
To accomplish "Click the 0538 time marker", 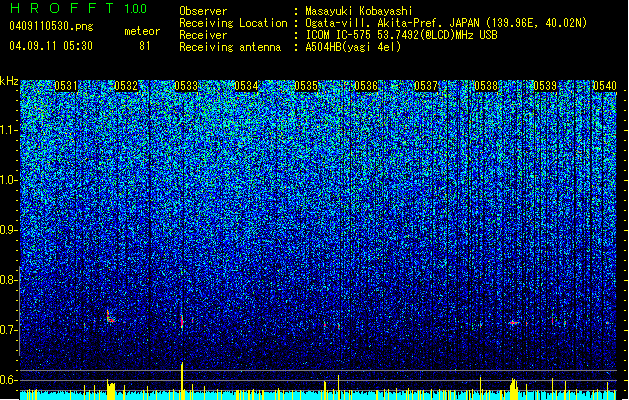I will (x=486, y=86).
